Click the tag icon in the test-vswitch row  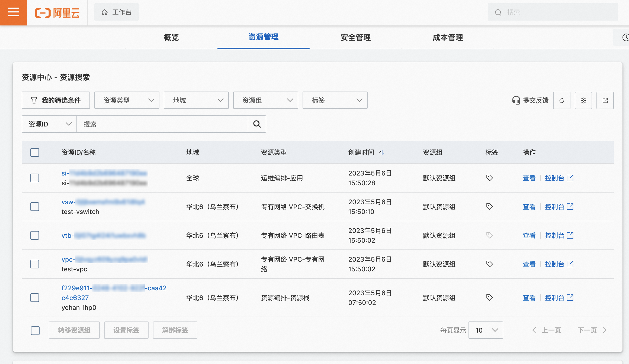pos(489,207)
